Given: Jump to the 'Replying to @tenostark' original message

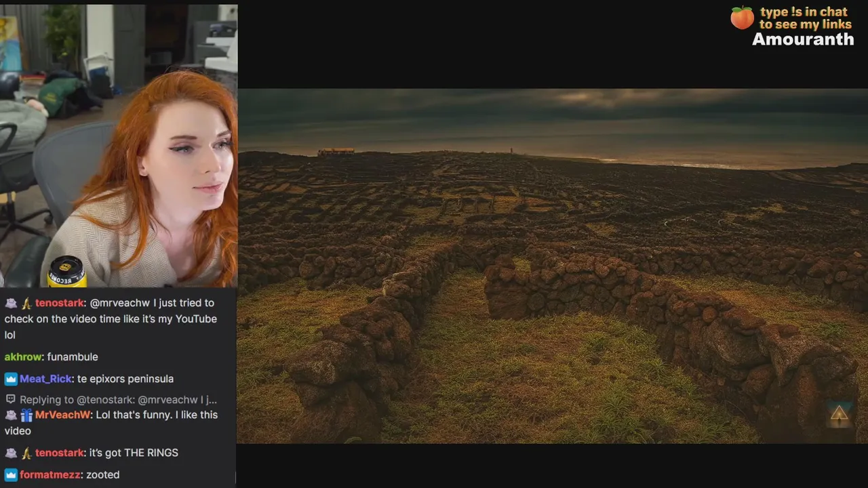Looking at the screenshot, I should pyautogui.click(x=118, y=400).
